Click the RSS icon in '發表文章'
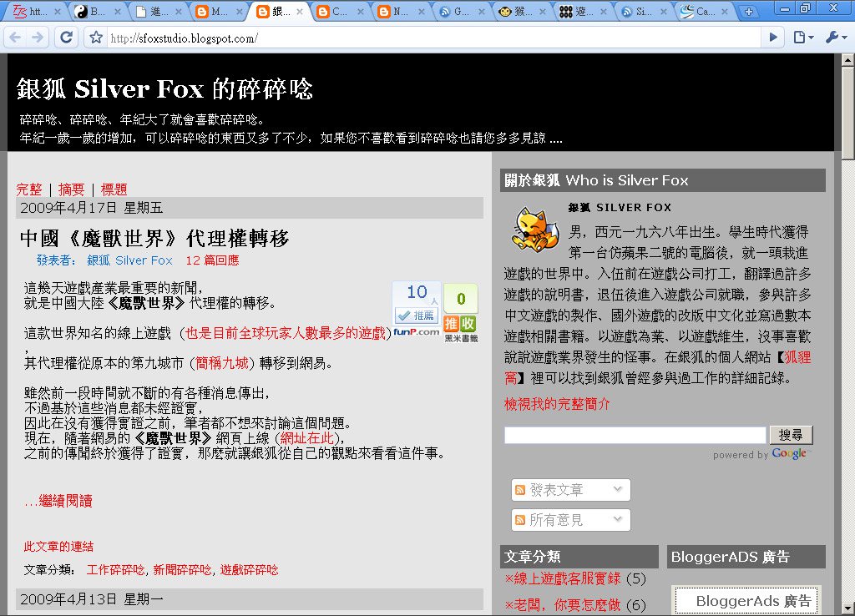 [520, 490]
